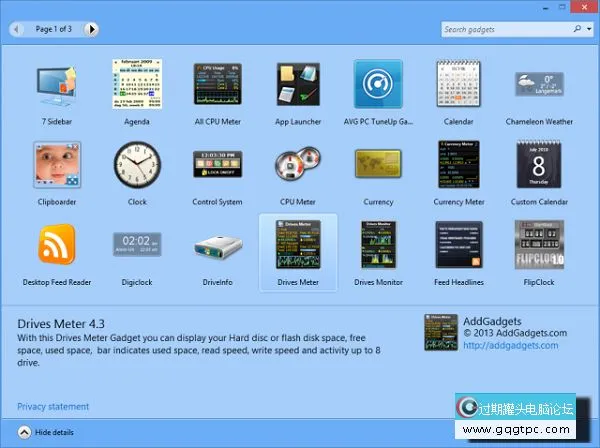Select the All CPU Meter gadget
This screenshot has width=600, height=448.
217,86
